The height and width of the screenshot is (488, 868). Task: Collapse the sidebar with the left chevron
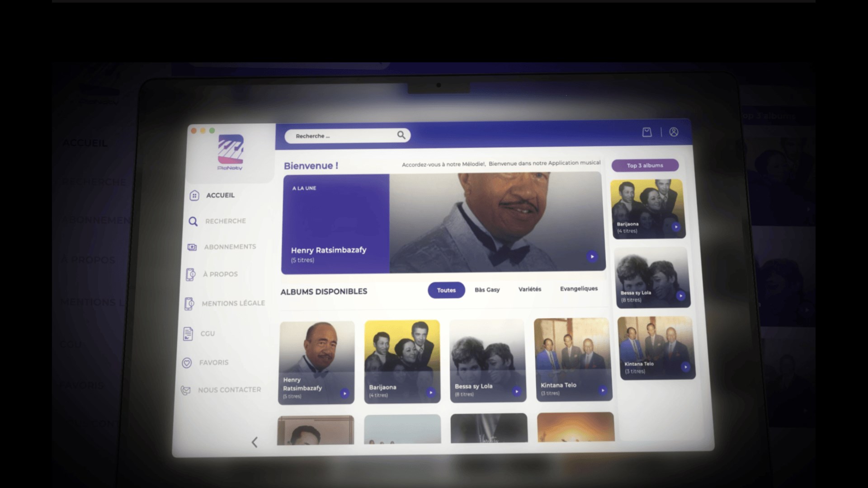click(255, 442)
